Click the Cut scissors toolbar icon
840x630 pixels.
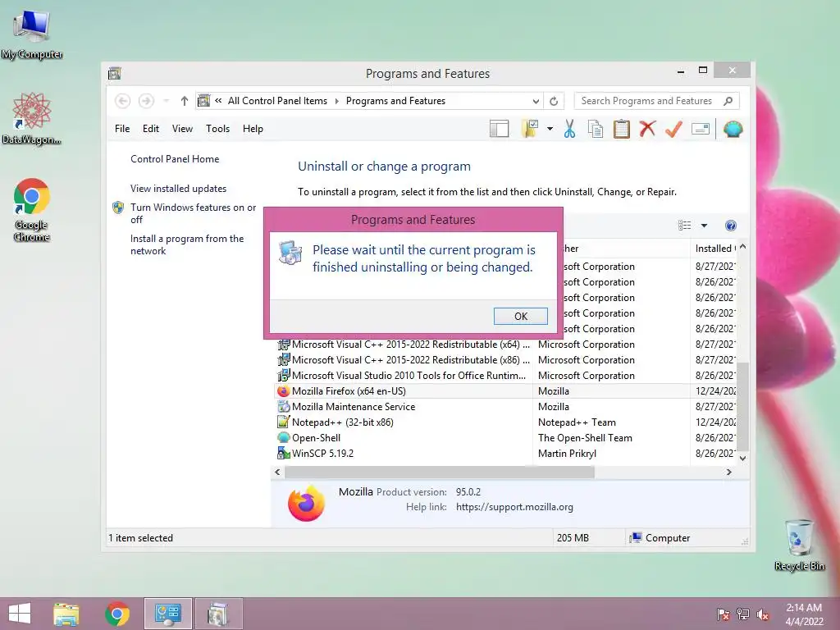[x=569, y=129]
